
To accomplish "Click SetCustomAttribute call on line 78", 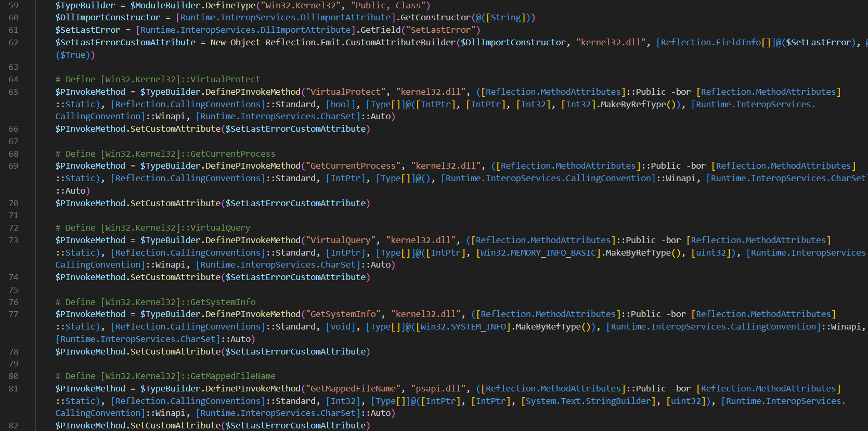I will coord(175,351).
